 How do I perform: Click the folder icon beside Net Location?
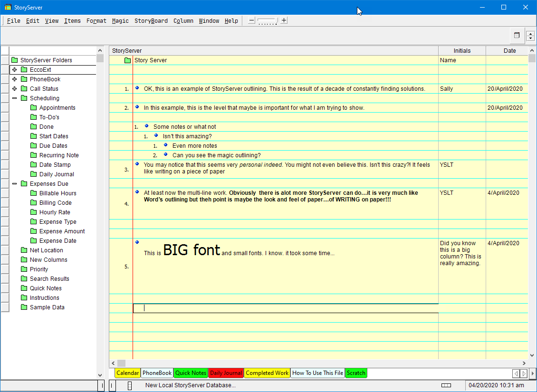point(24,250)
